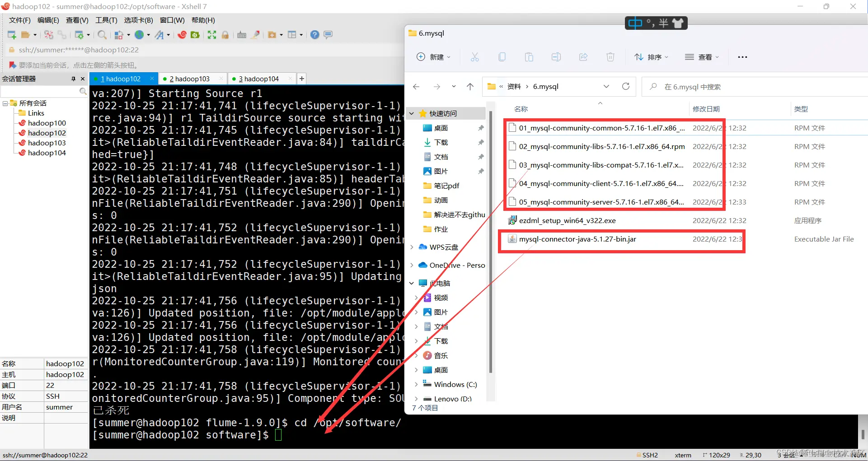Open the 帮助(H) menu
This screenshot has width=868, height=461.
point(203,20)
